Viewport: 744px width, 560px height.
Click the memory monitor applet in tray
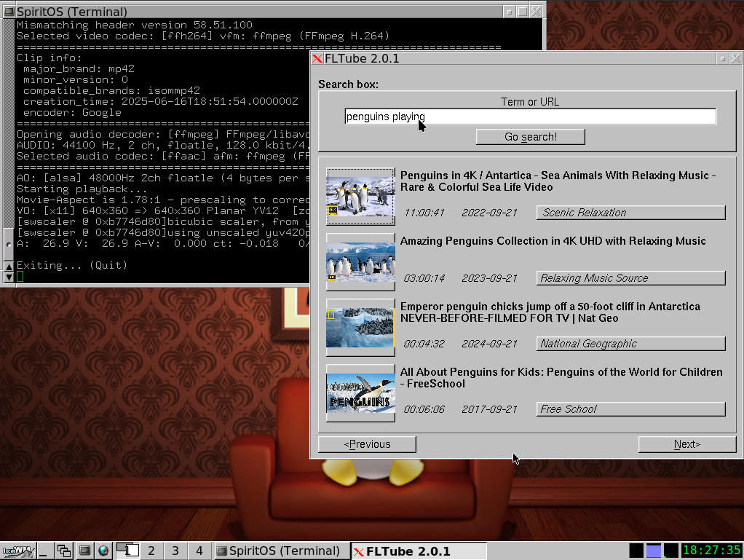pos(654,551)
